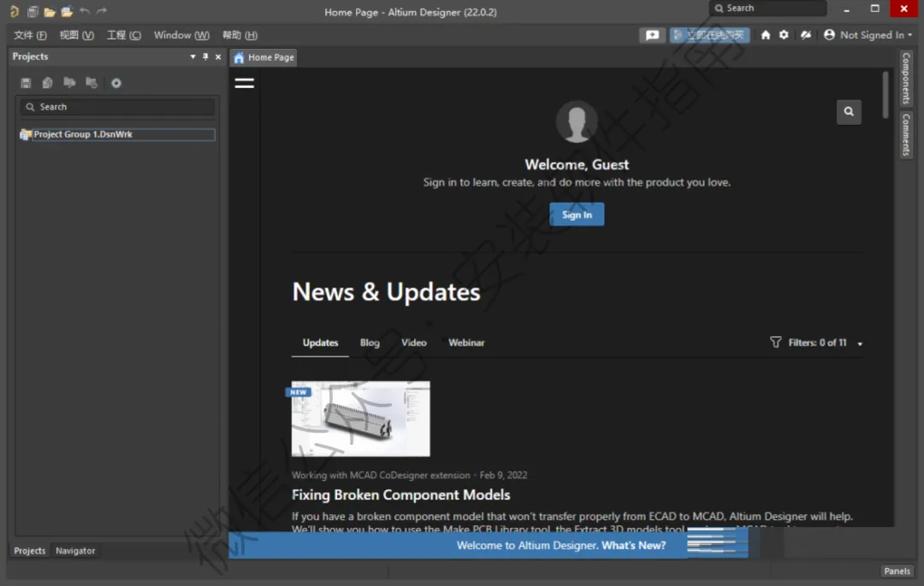This screenshot has width=924, height=586.
Task: Open the 视图 (V) menu
Action: (x=77, y=35)
